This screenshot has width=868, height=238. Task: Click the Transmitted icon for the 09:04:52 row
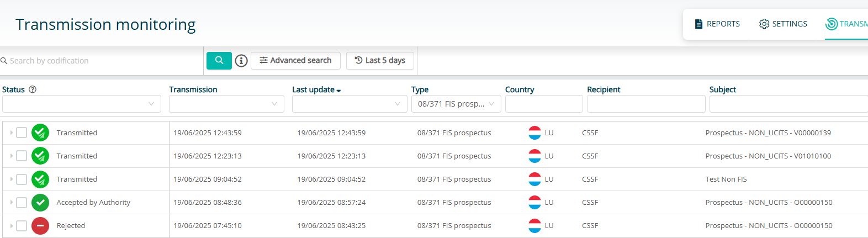40,179
